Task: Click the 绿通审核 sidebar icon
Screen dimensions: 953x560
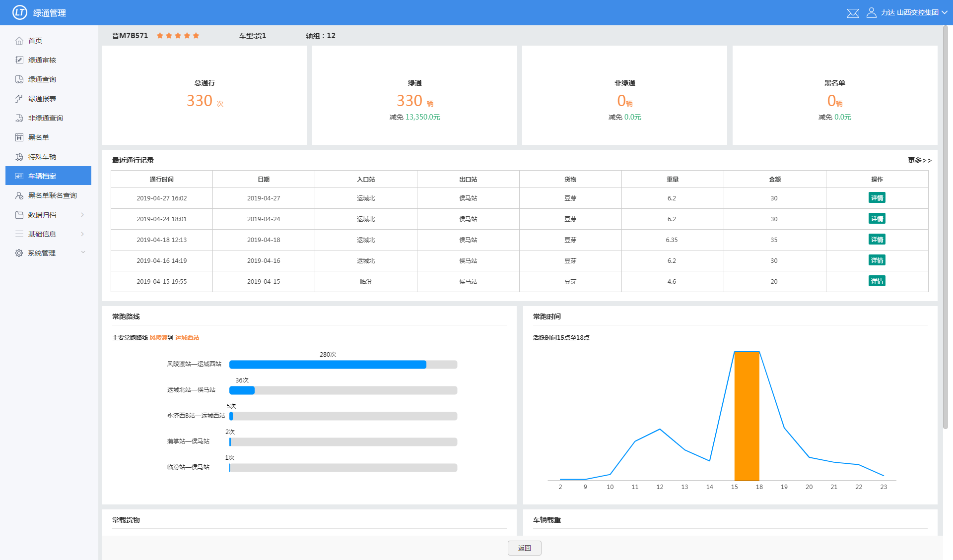Action: [19, 60]
